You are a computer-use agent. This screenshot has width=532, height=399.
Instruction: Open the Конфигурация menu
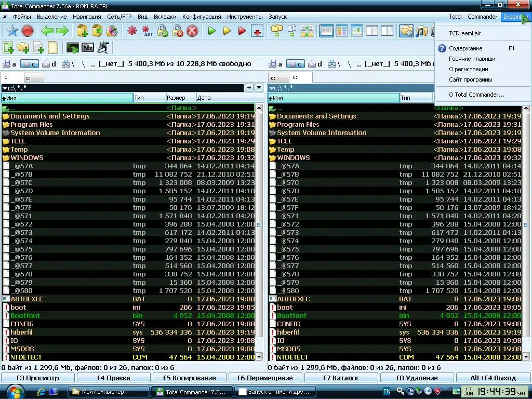pos(202,17)
